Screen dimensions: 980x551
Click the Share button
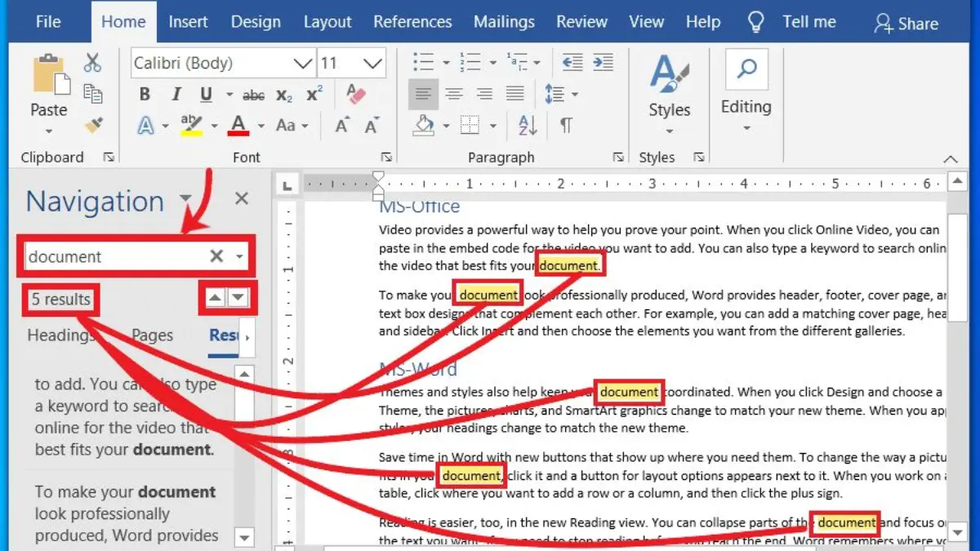click(x=906, y=24)
